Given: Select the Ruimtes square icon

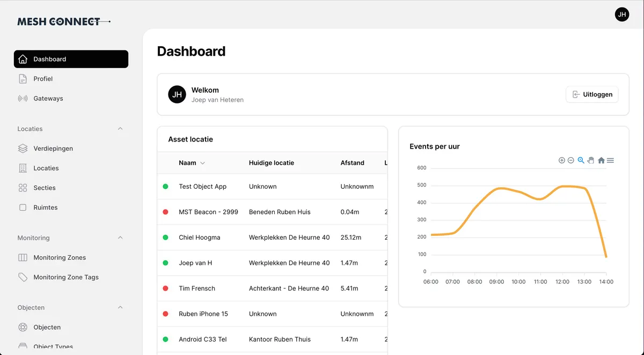Looking at the screenshot, I should (x=23, y=207).
